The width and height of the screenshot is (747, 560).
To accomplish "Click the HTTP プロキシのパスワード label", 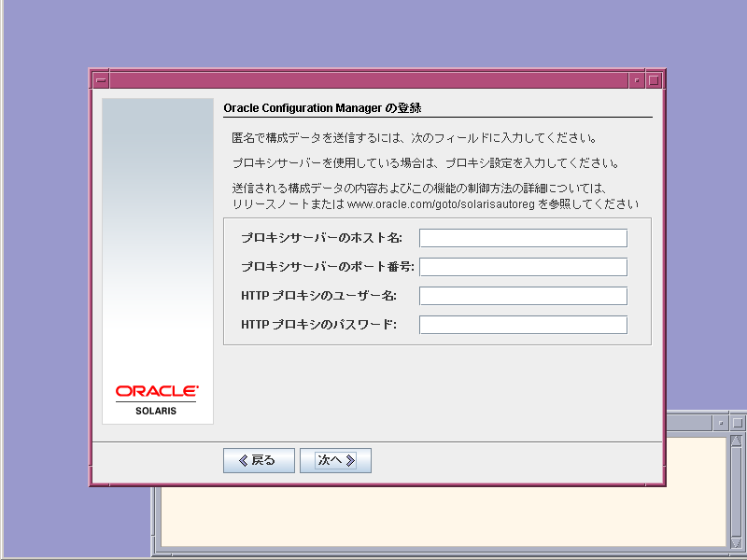I will (318, 325).
